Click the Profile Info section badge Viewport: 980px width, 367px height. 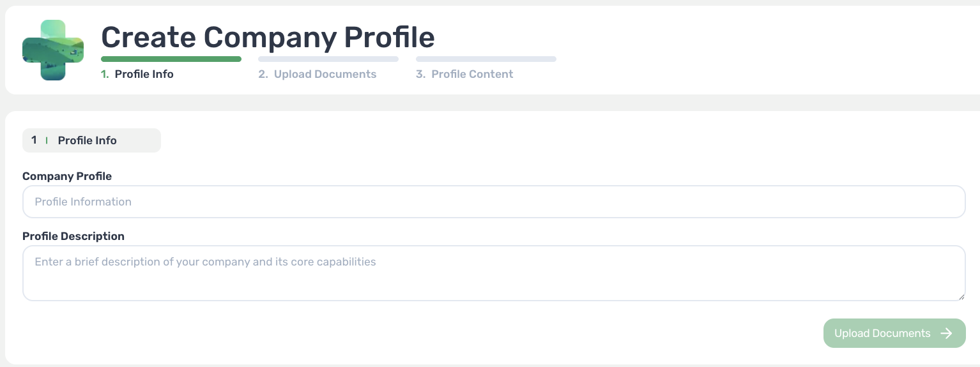91,140
